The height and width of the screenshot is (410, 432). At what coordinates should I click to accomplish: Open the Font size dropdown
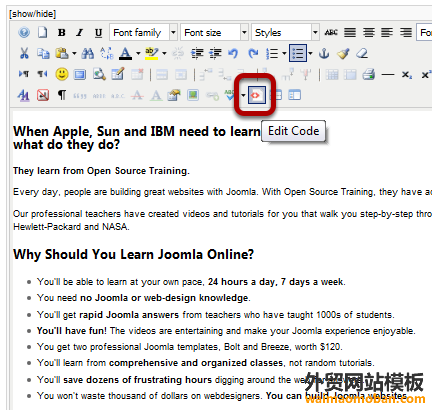tap(214, 33)
